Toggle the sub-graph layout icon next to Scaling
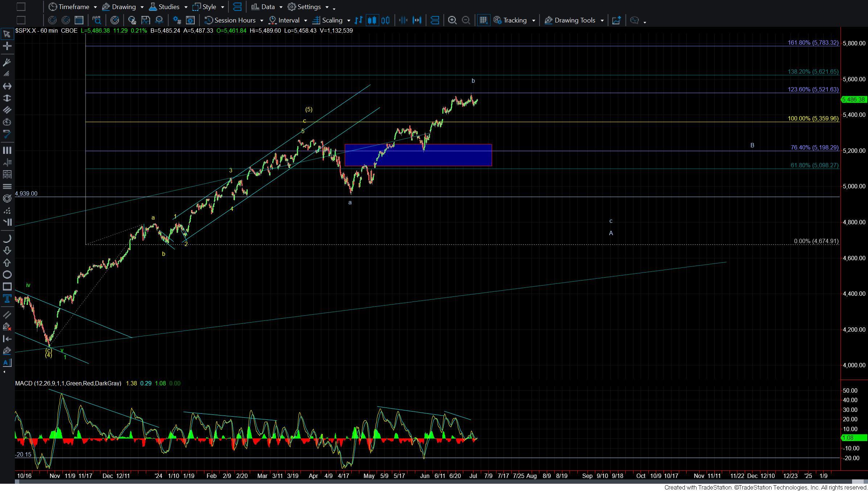The width and height of the screenshot is (868, 491). tap(435, 20)
